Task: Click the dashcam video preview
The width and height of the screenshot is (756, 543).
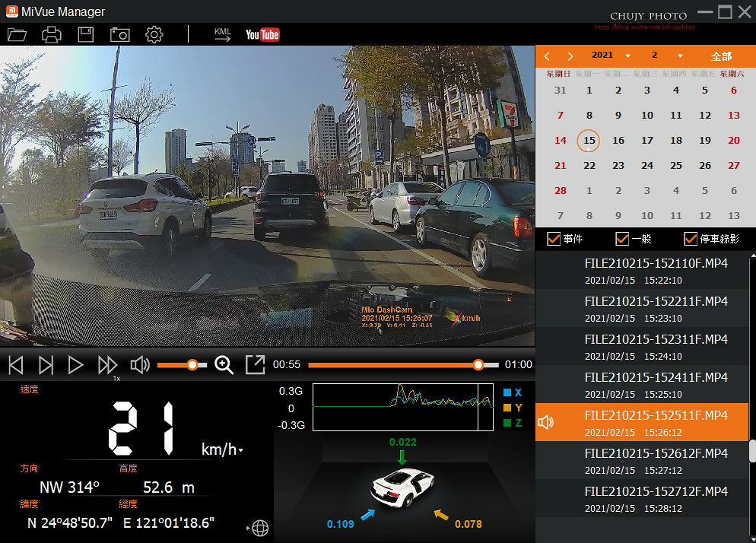Action: tap(267, 195)
